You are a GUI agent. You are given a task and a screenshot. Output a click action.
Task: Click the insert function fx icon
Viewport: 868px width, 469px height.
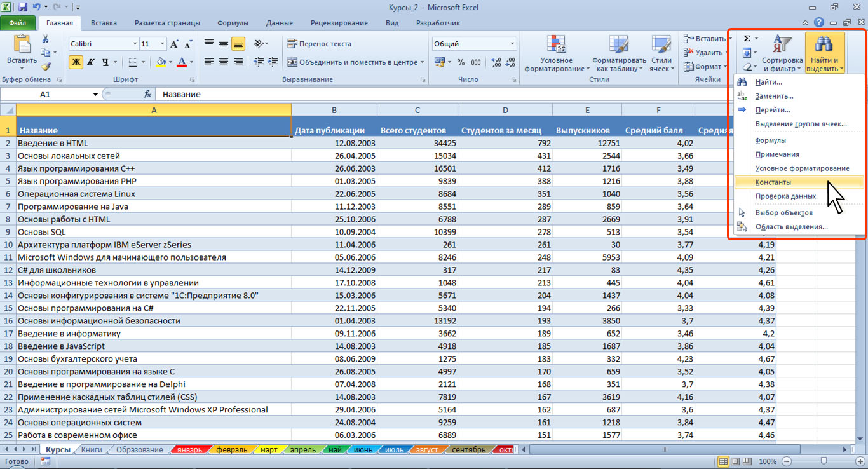tap(147, 94)
